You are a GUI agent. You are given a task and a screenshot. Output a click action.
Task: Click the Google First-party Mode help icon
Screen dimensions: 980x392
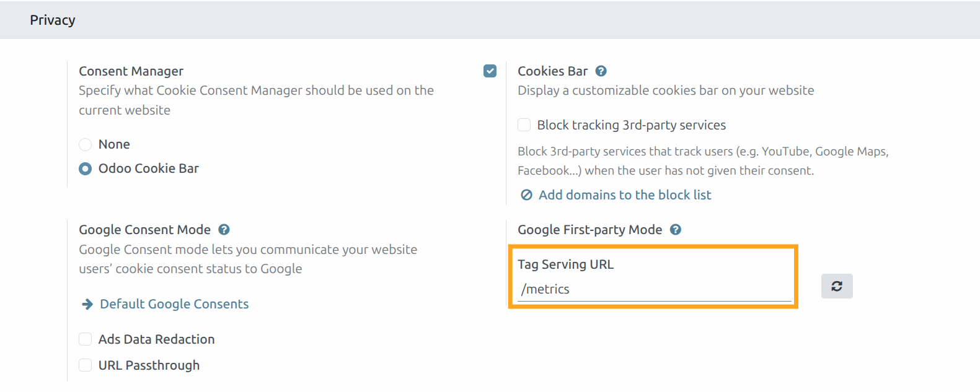point(676,230)
